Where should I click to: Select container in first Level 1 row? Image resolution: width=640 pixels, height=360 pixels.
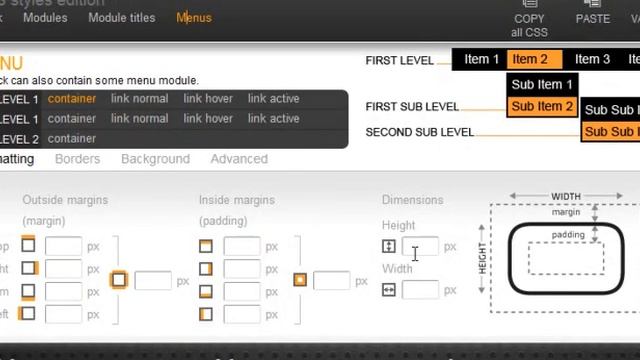72,98
